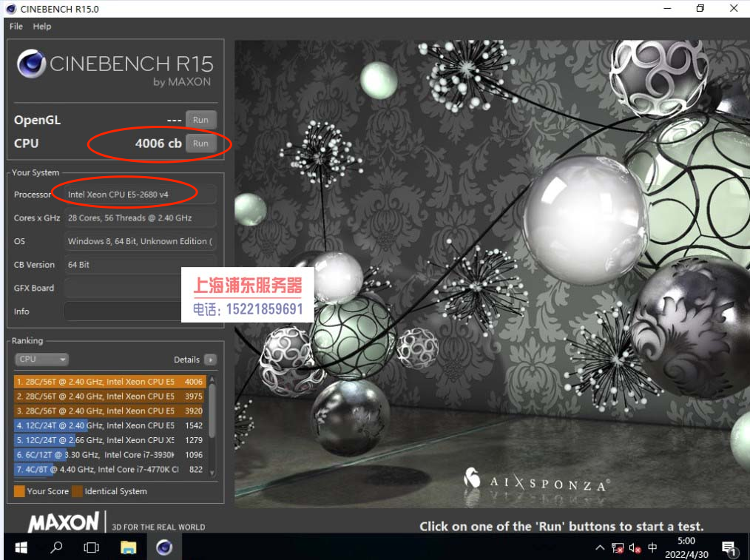Click the brown Identical System swatch
Image resolution: width=750 pixels, height=560 pixels.
[x=77, y=491]
